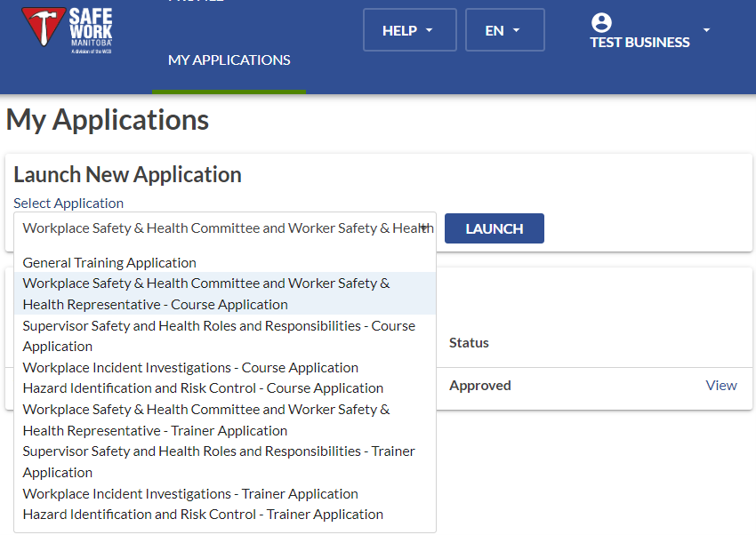Select Committee and Representative Trainer Application option
756x535 pixels.
(206, 420)
